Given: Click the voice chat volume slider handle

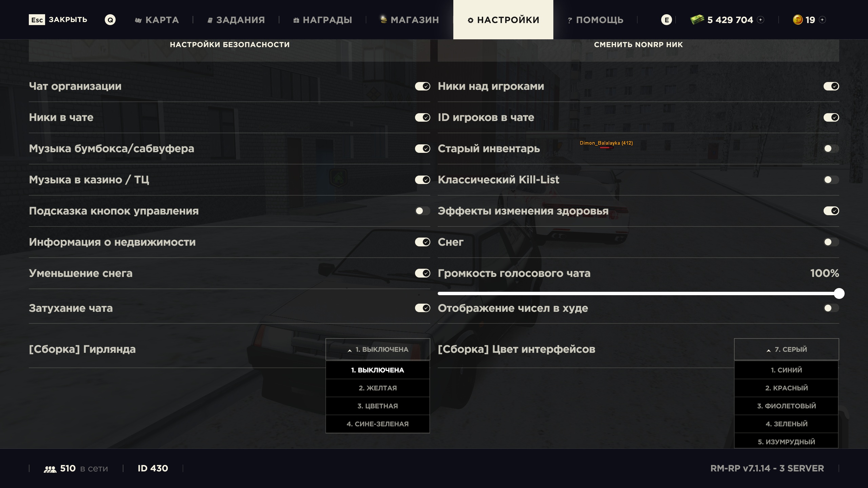Looking at the screenshot, I should [x=839, y=293].
